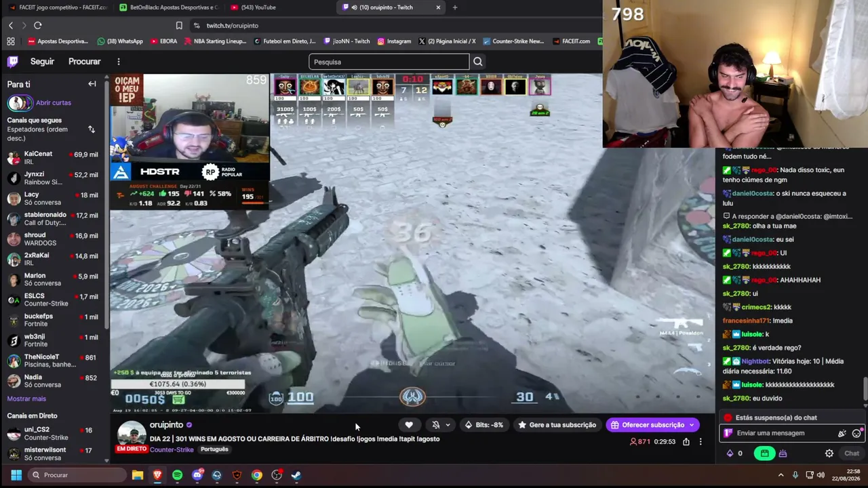Switch to the YouTube browser tab
The image size is (868, 488).
(x=279, y=7)
